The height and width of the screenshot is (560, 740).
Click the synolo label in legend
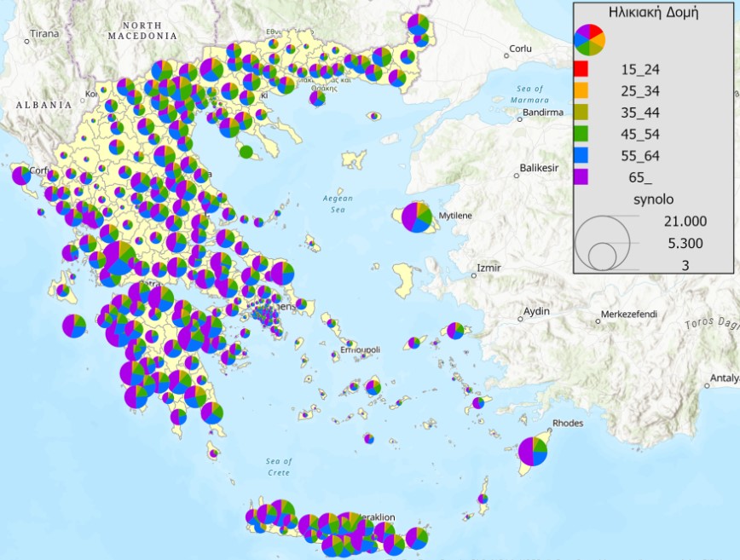[x=653, y=199]
